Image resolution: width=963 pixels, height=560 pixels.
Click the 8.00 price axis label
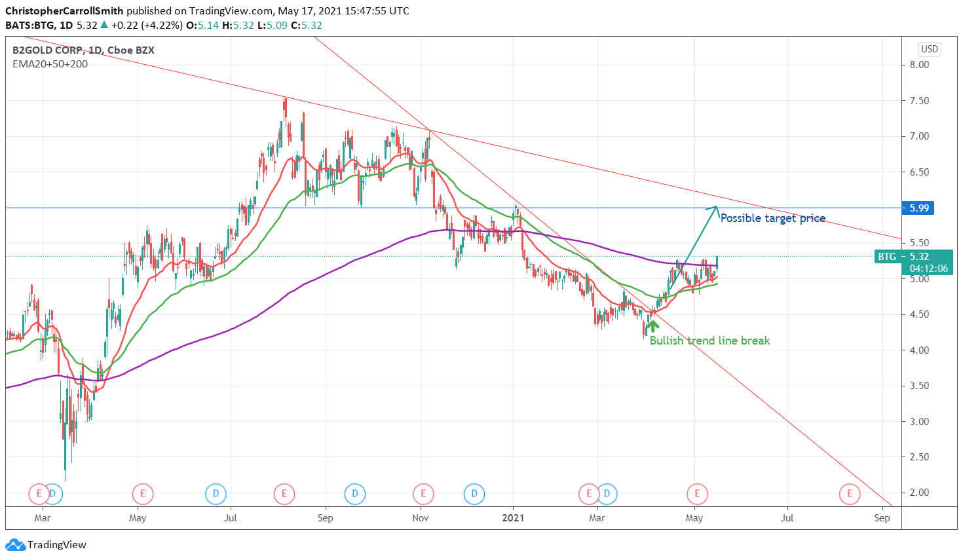pyautogui.click(x=919, y=65)
